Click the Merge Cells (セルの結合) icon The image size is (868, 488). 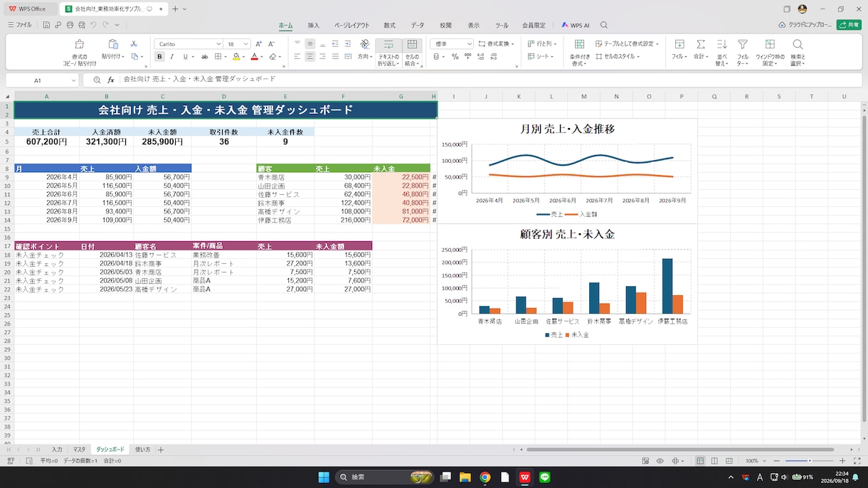[x=412, y=45]
